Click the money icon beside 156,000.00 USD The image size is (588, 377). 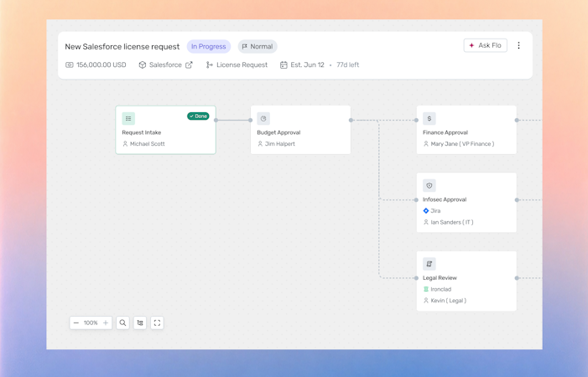70,65
